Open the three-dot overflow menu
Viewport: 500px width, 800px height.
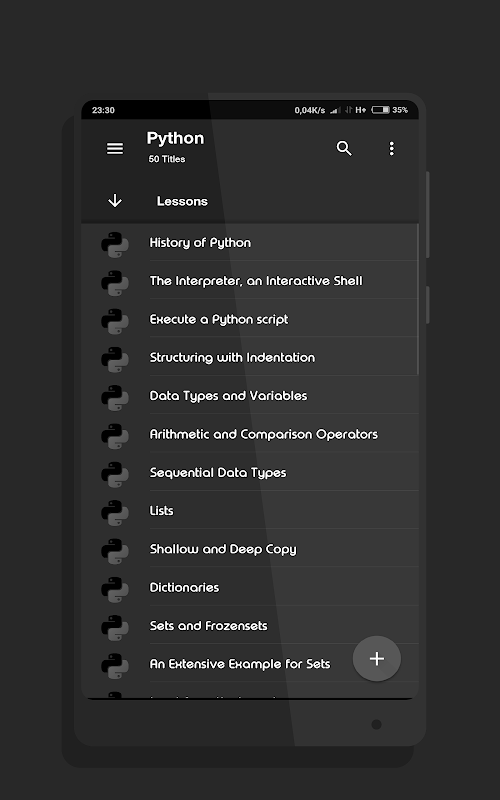click(x=391, y=148)
